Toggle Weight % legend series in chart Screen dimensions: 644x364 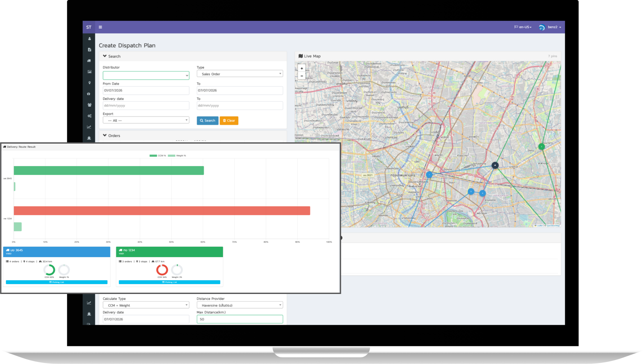(177, 155)
